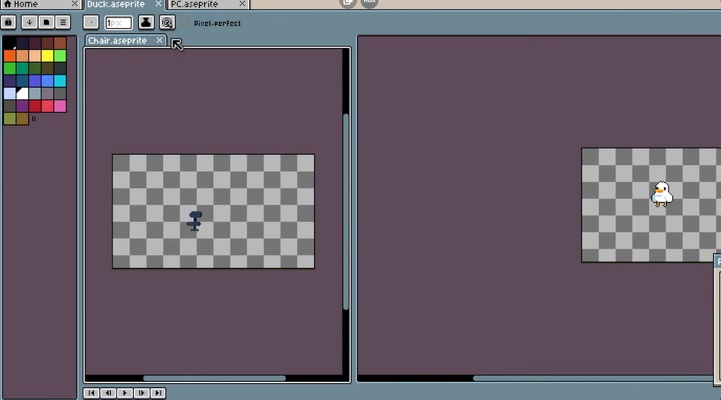This screenshot has height=400, width=721.
Task: Click the ink bottle icon
Action: point(146,23)
